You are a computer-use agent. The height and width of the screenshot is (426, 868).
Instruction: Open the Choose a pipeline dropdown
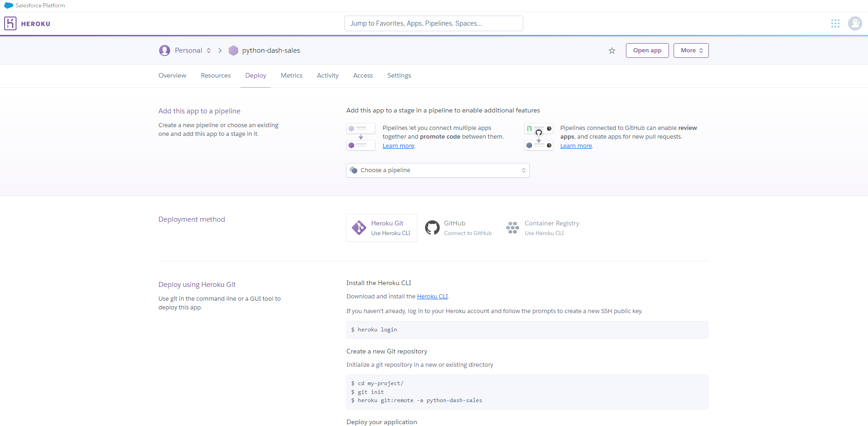(x=438, y=170)
